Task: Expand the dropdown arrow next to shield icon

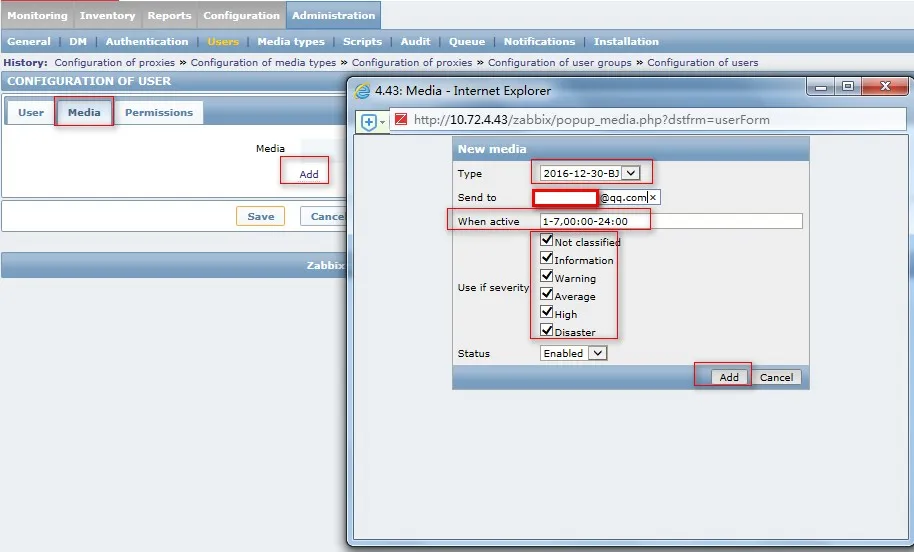Action: coord(382,122)
